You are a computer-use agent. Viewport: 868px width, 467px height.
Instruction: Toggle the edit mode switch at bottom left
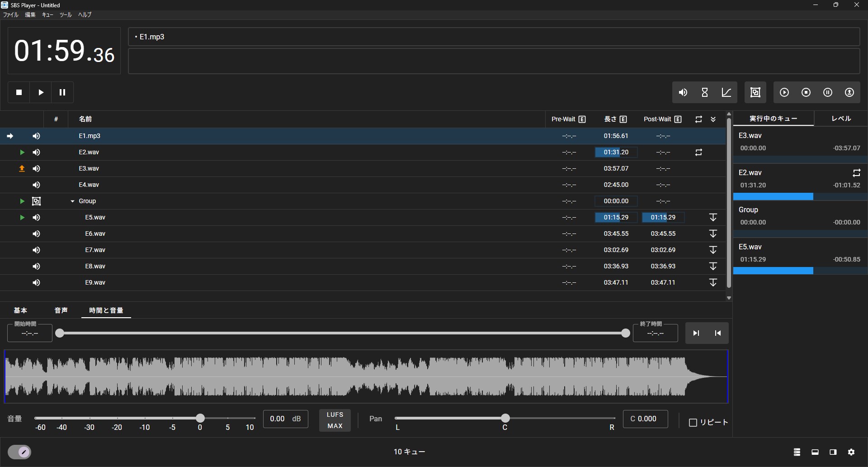tap(19, 452)
